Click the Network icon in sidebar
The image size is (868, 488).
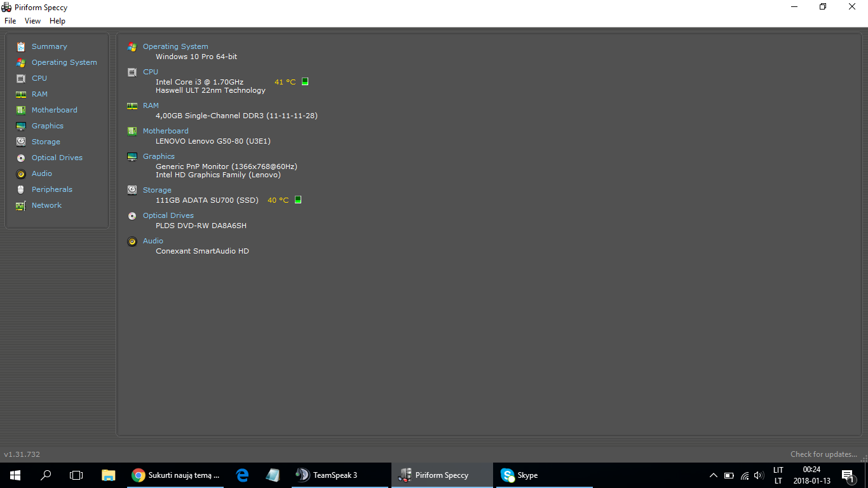point(21,205)
